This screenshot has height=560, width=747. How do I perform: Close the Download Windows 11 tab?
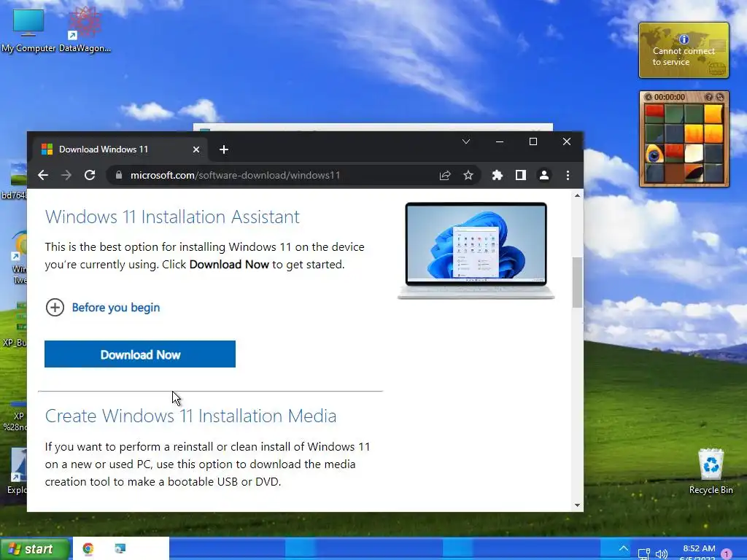coord(196,149)
